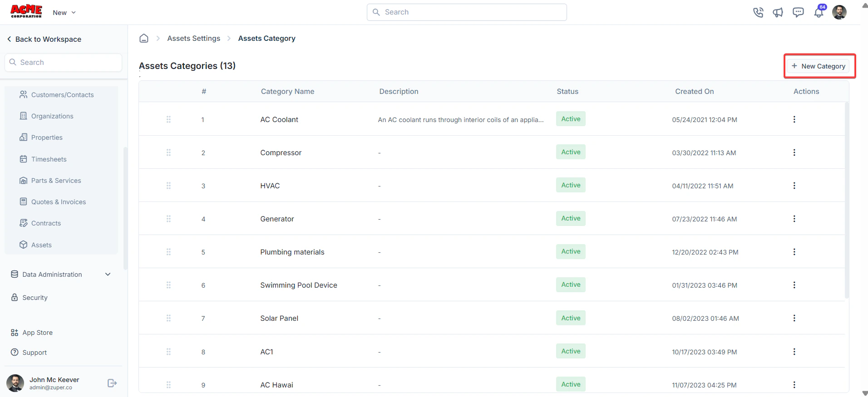Open actions menu for AC Coolant row

click(x=794, y=119)
